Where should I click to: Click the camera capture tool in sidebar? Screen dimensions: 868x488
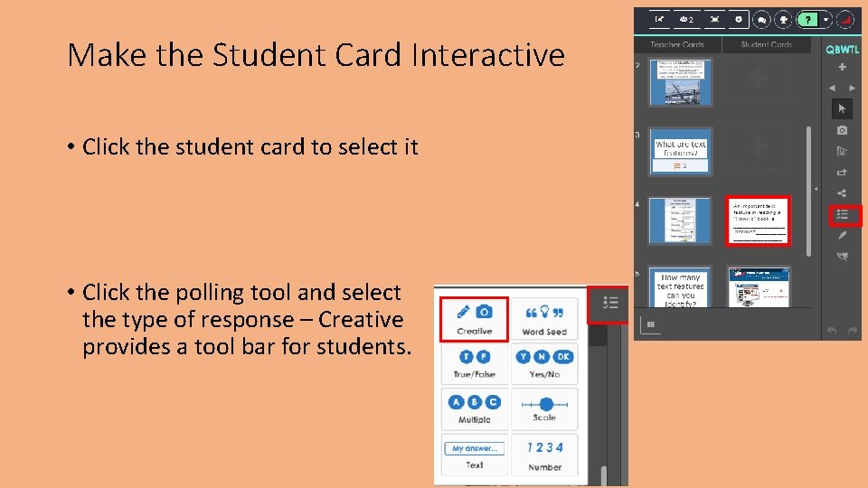coord(842,130)
